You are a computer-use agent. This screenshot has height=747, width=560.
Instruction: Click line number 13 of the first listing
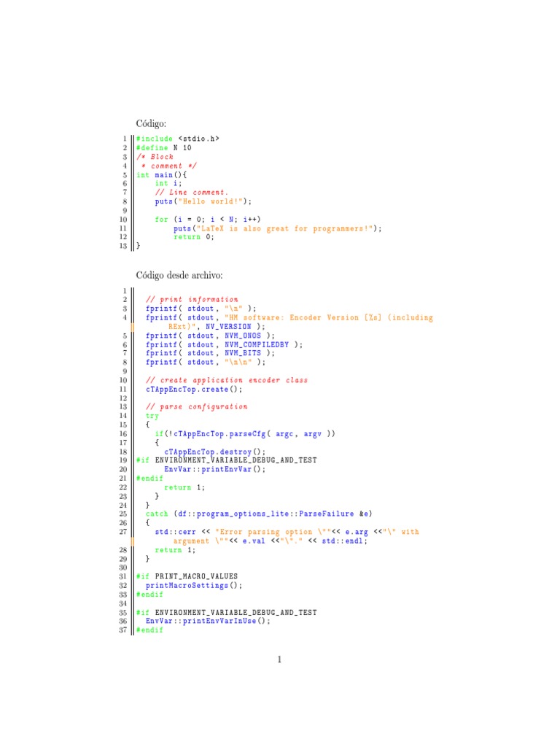click(123, 246)
